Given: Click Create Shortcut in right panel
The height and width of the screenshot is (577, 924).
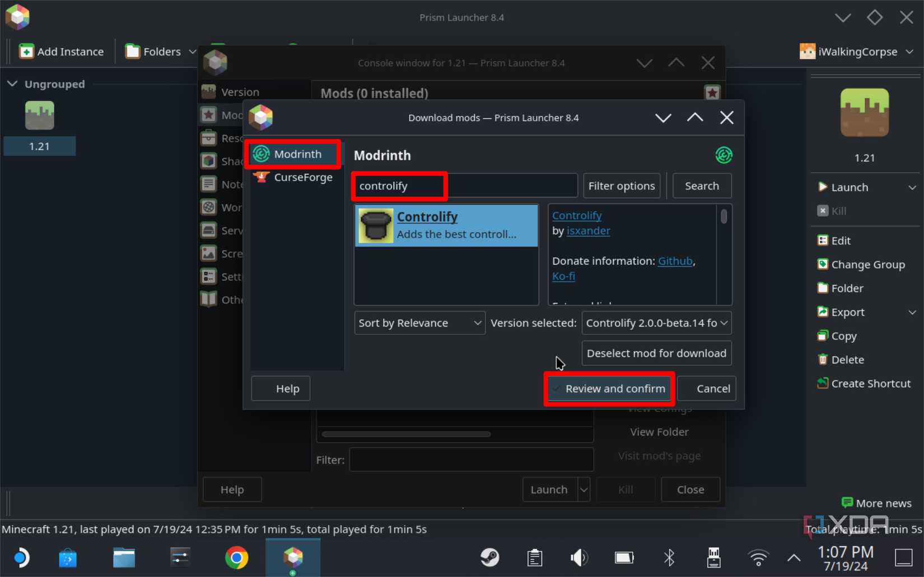Looking at the screenshot, I should 864,383.
